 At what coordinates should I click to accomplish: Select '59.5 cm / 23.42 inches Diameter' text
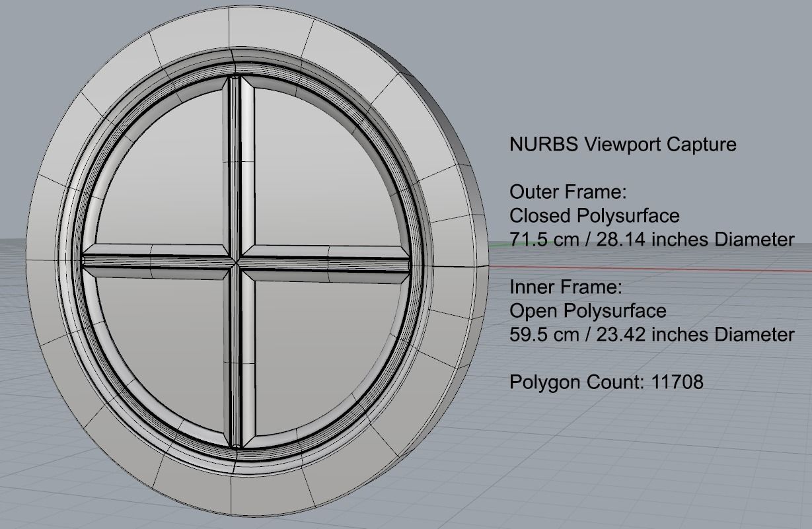651,335
